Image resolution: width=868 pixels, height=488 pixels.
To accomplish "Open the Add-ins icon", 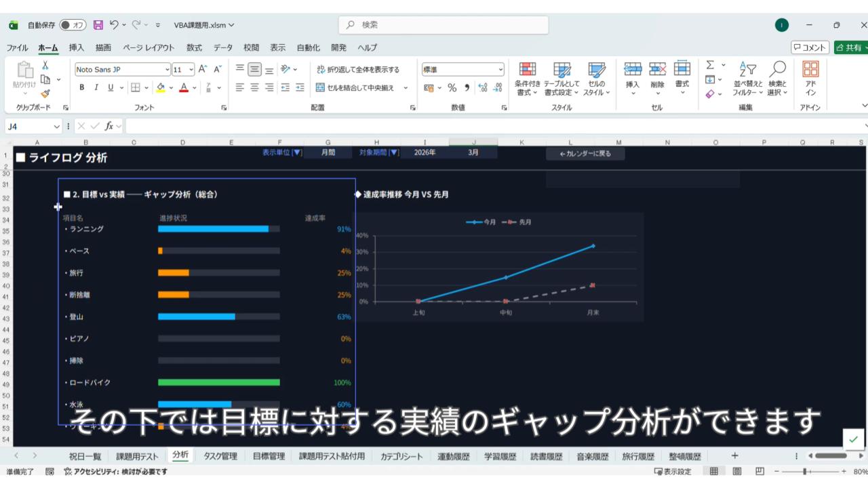I will point(810,79).
